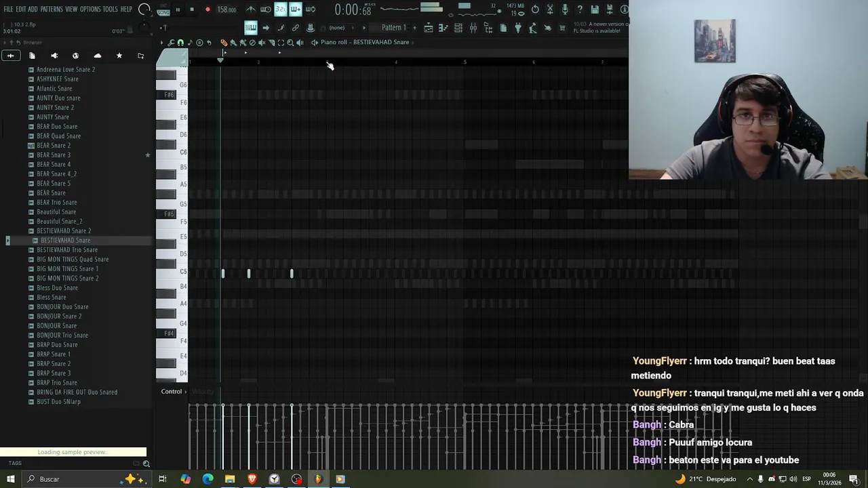Click the Undo history icon in top bar
The image size is (868, 488).
point(535,9)
